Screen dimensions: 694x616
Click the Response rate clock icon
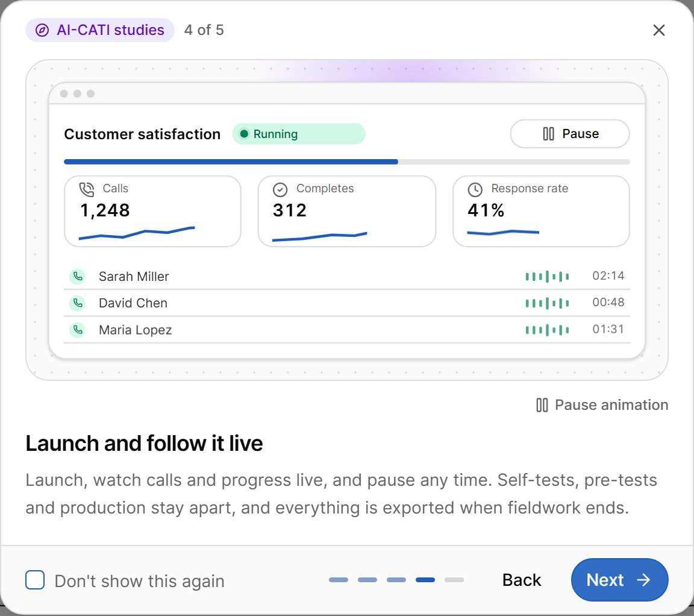475,189
